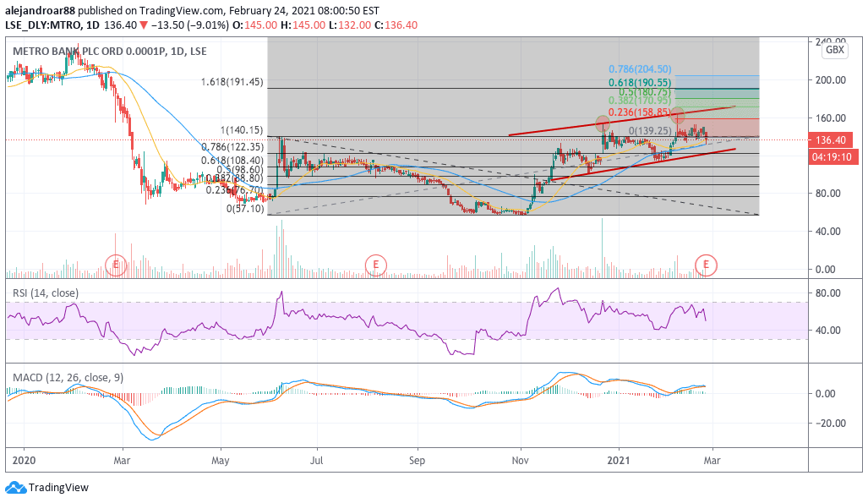Click the MACD (12, 26, close, 9) label

[68, 378]
